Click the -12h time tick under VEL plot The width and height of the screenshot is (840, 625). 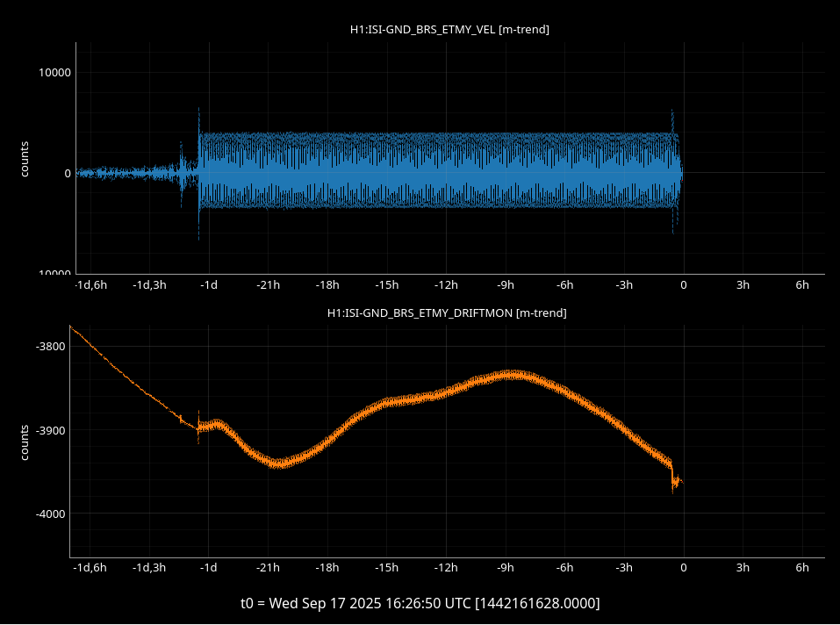[x=446, y=285]
